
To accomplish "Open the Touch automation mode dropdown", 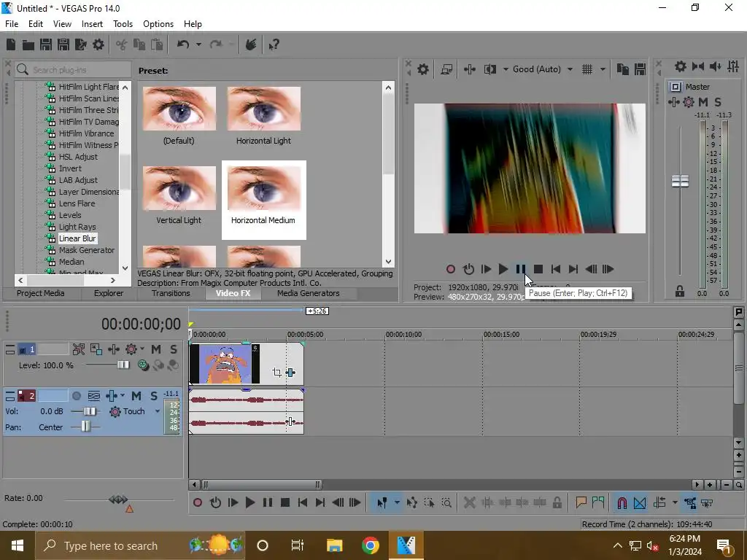I will 158,411.
